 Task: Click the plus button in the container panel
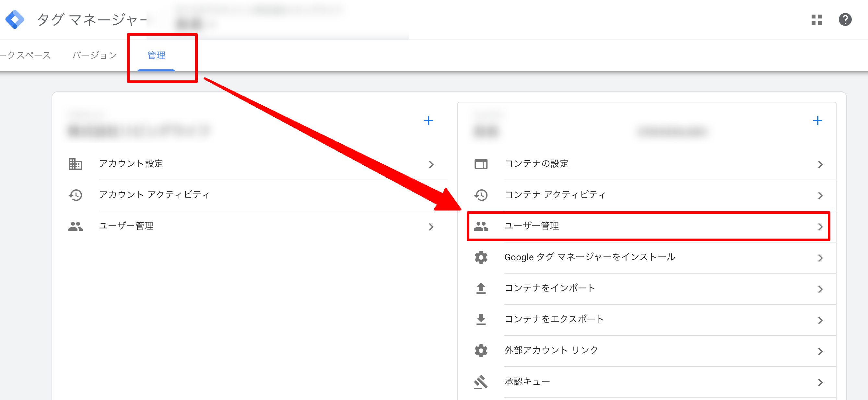coord(817,120)
